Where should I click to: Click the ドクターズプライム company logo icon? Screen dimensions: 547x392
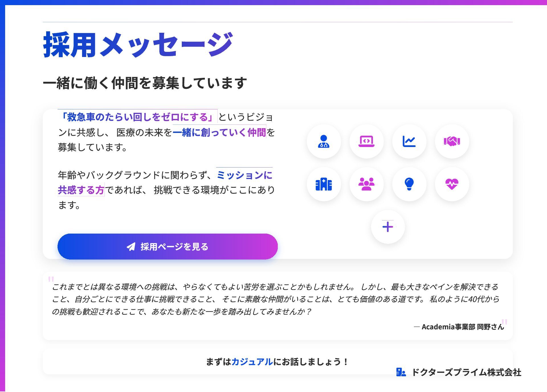coord(401,372)
